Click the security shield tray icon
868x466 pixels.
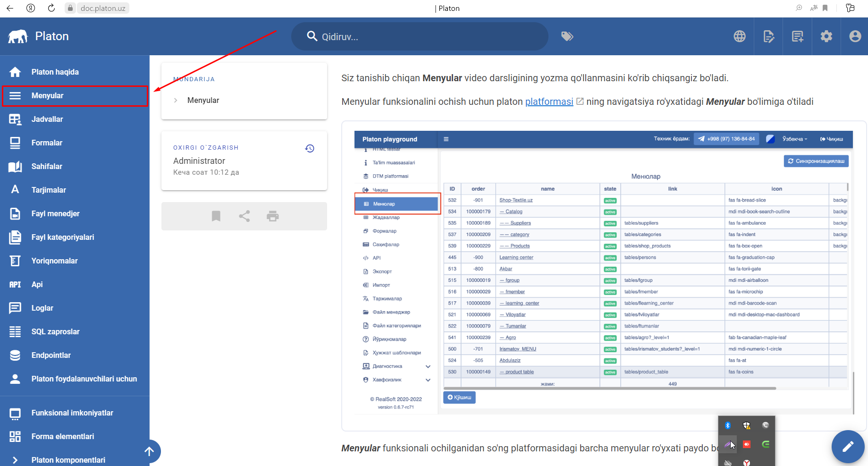coord(747,425)
